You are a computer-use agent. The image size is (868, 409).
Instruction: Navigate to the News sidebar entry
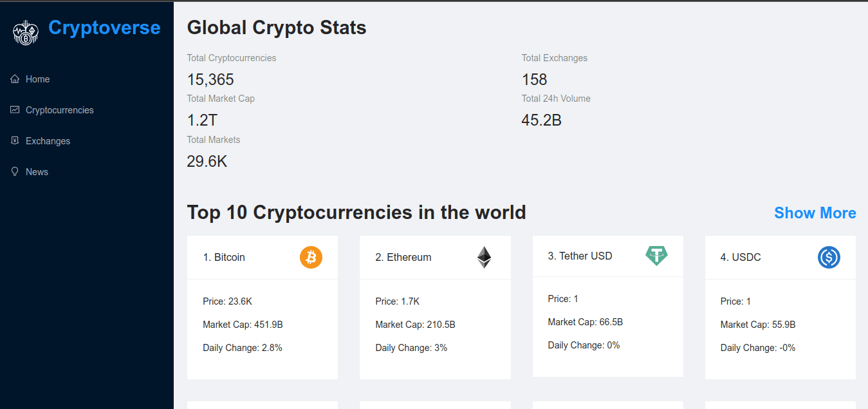37,171
